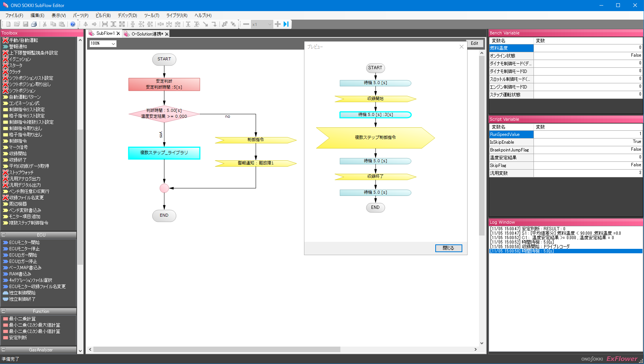Select the 制御指令 yellow flow block

(256, 140)
